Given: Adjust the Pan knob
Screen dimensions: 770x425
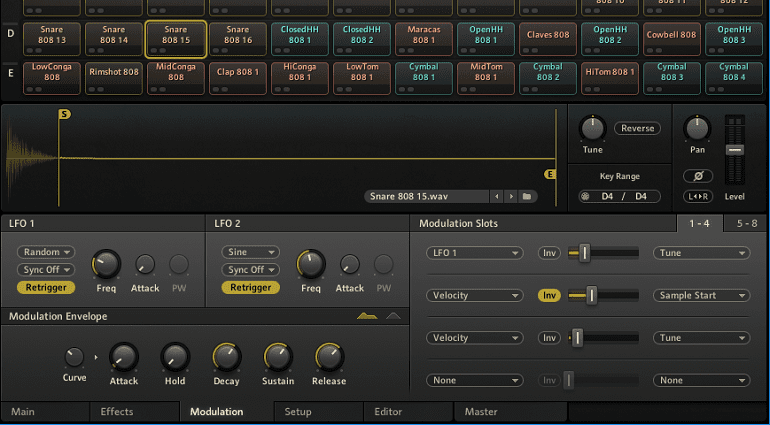Looking at the screenshot, I should [697, 129].
